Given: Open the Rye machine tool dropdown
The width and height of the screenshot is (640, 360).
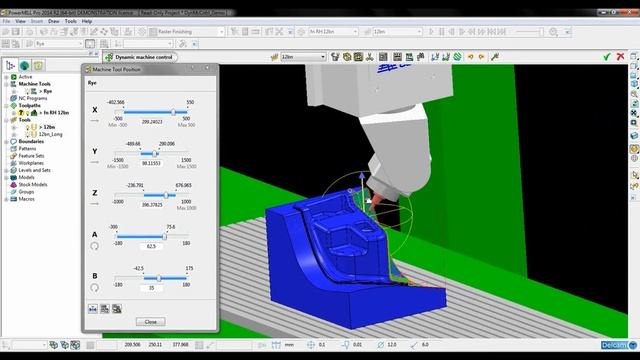Looking at the screenshot, I should (x=80, y=44).
